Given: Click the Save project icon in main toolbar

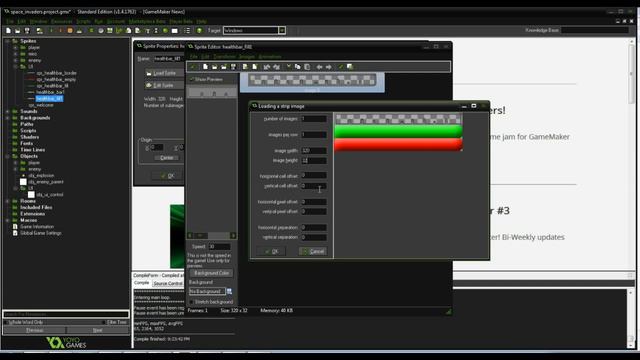Looking at the screenshot, I should pyautogui.click(x=27, y=31).
